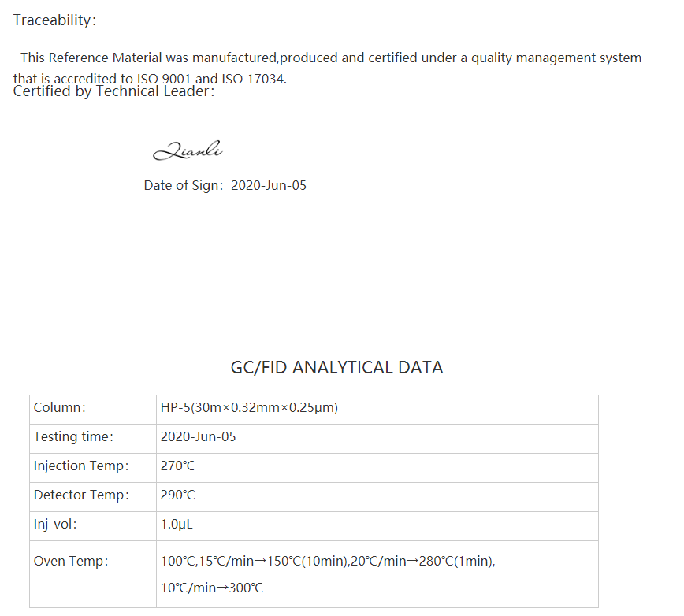The width and height of the screenshot is (684, 616).
Task: Click the 'Traceability:' heading
Action: (x=54, y=20)
